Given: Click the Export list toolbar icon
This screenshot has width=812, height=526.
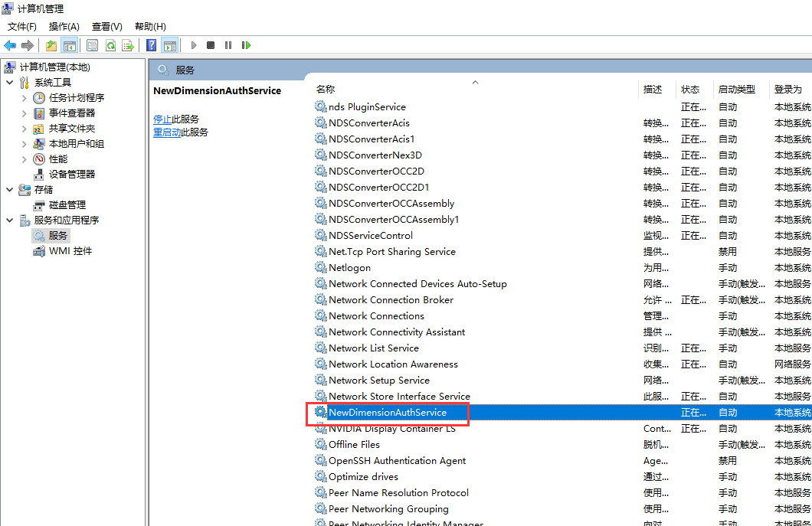Looking at the screenshot, I should pyautogui.click(x=128, y=45).
